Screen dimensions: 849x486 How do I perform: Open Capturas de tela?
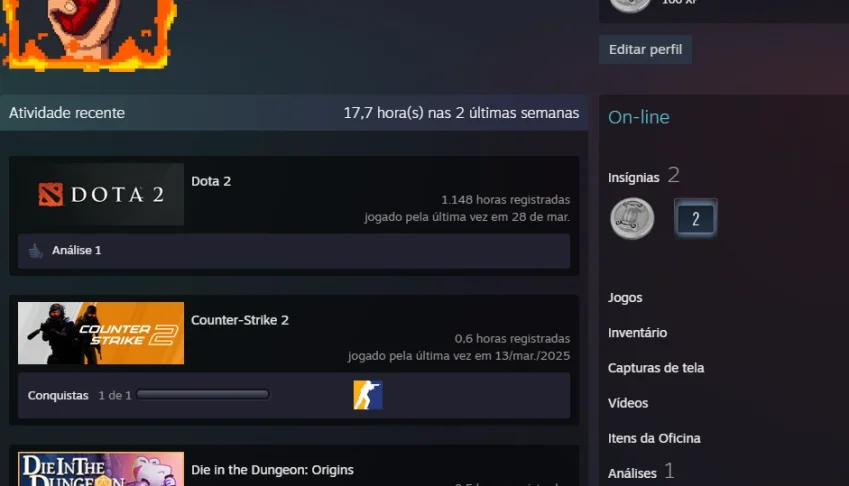(656, 368)
